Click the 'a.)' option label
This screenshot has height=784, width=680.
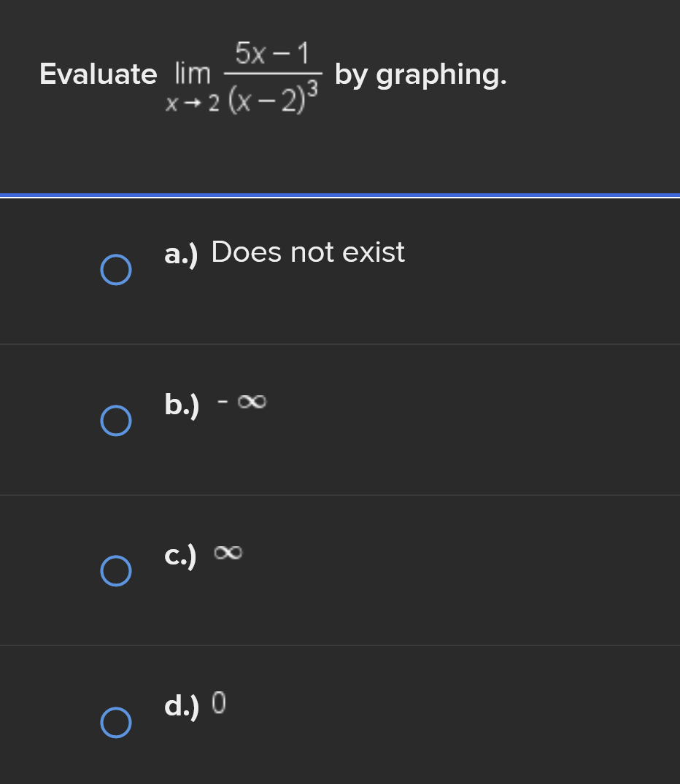182,254
